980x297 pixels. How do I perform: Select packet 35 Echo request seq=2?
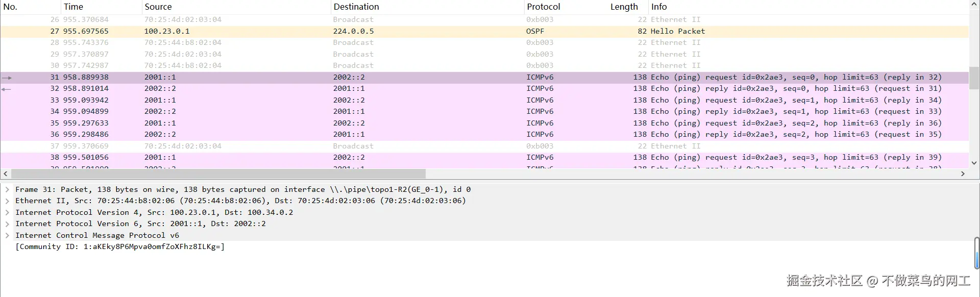pos(484,123)
